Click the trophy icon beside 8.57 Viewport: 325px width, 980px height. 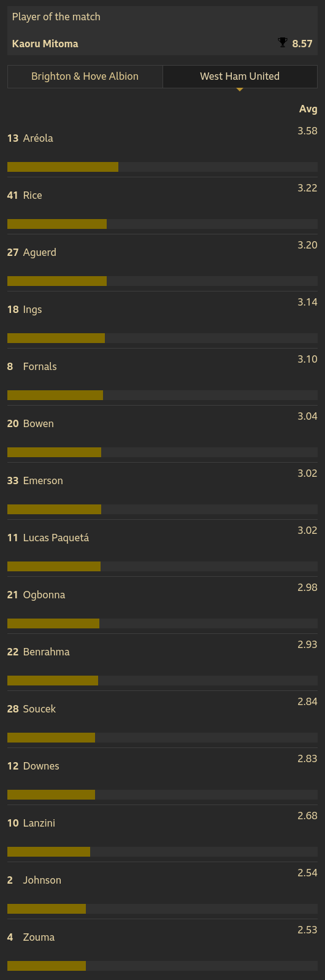coord(282,43)
